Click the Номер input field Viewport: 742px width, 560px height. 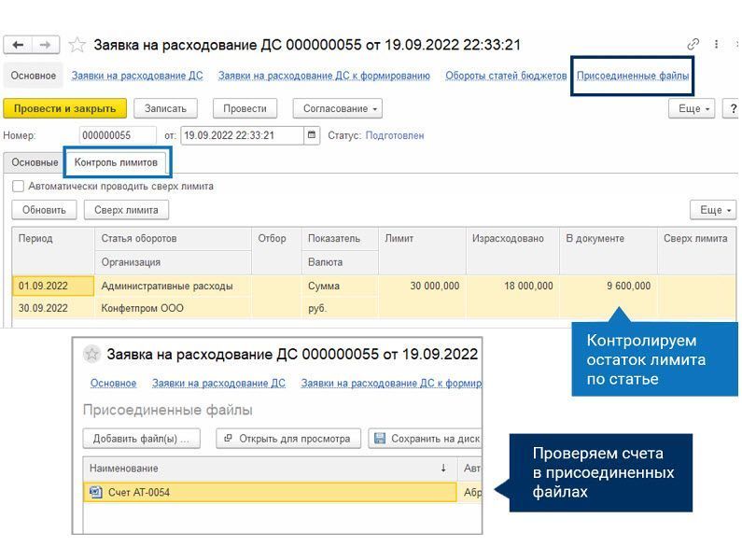[x=118, y=135]
